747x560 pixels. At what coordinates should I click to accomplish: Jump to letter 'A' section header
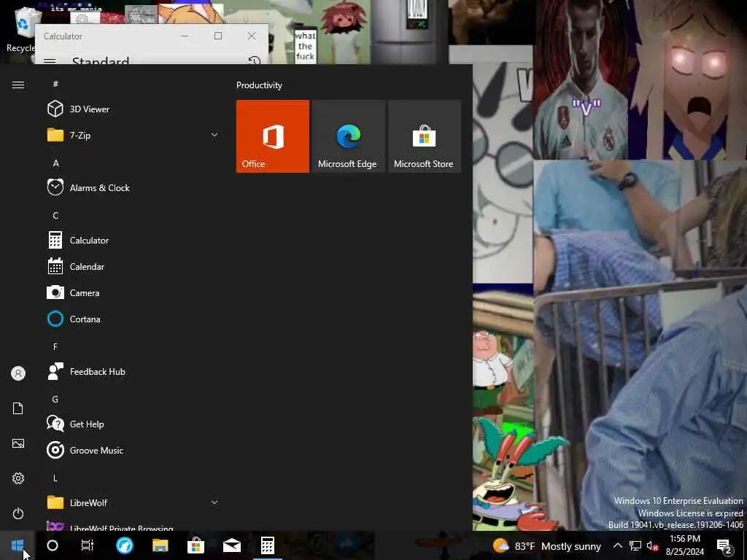point(55,163)
